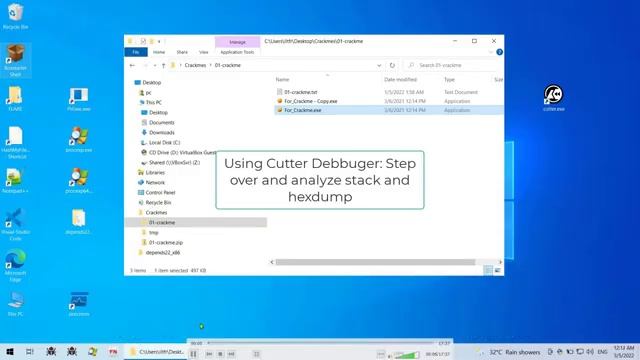Open the PEview.exe desktop shortcut

pyautogui.click(x=79, y=99)
